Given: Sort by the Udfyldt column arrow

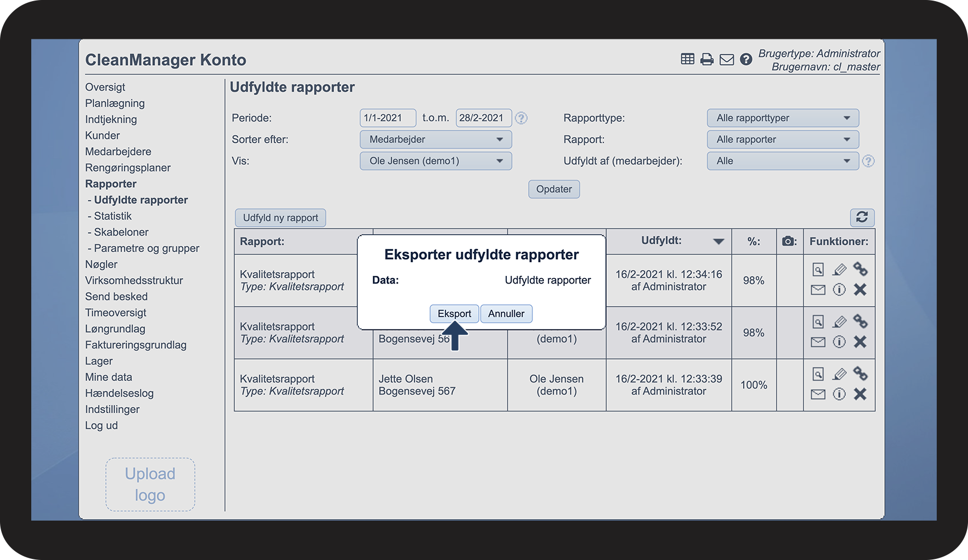Looking at the screenshot, I should tap(718, 241).
